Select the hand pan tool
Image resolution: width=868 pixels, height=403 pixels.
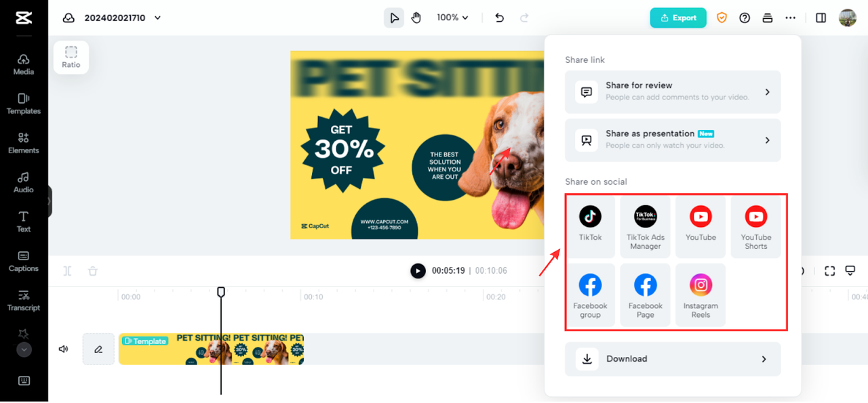coord(416,18)
